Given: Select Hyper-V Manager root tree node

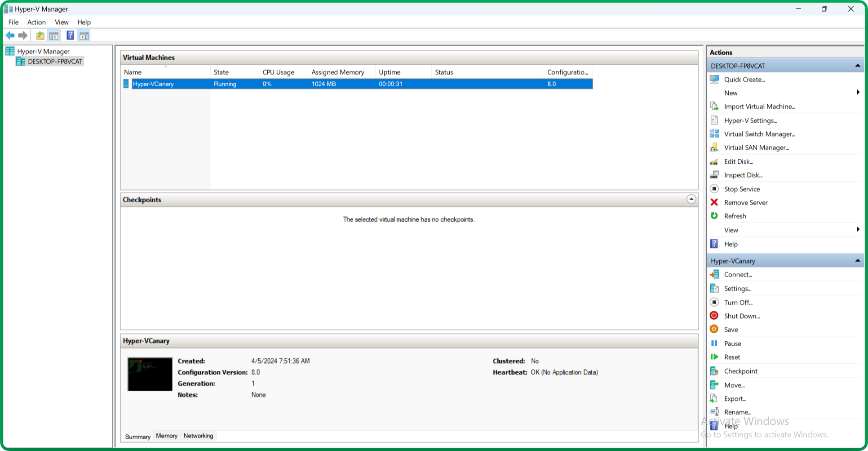Looking at the screenshot, I should 43,51.
